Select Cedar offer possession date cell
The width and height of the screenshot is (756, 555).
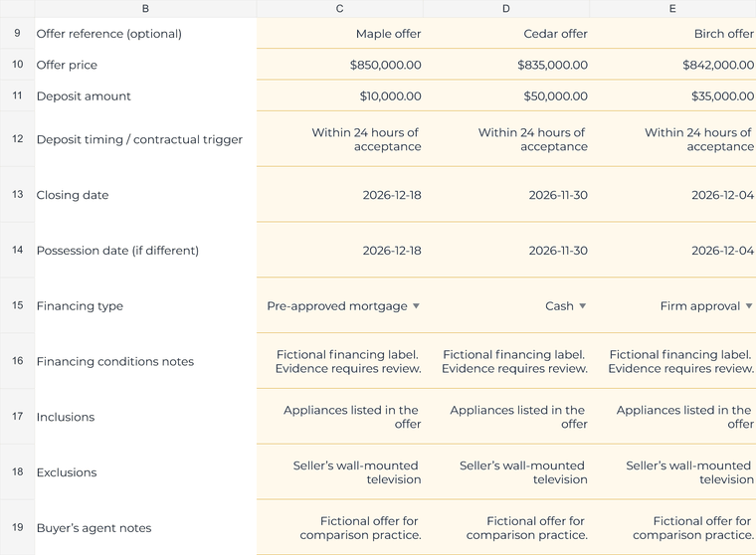[x=506, y=251]
